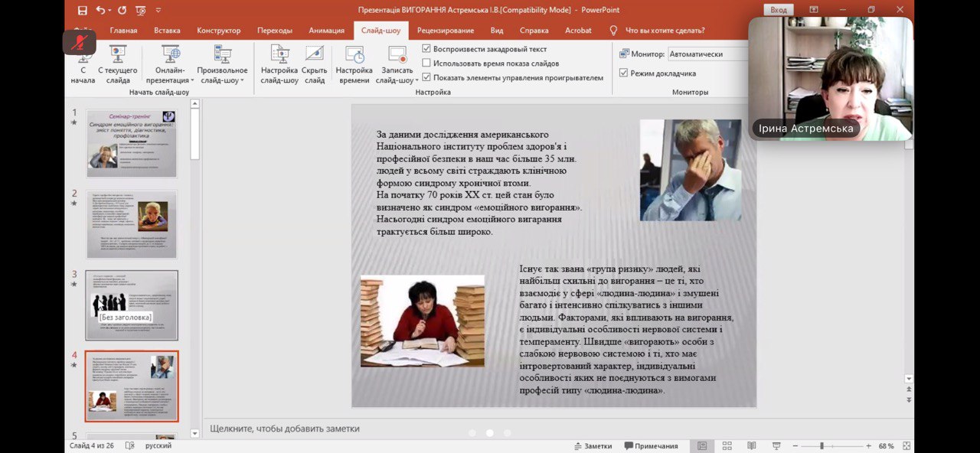The width and height of the screenshot is (980, 453).
Task: Click the fit slide to window icon
Action: (906, 446)
